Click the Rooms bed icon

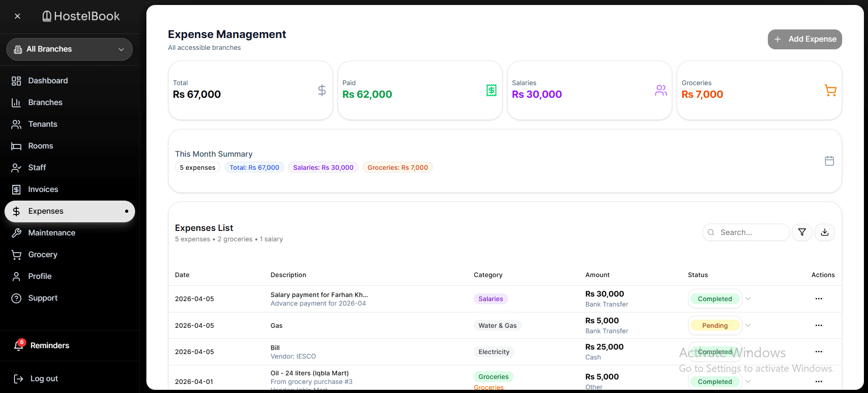[x=16, y=146]
